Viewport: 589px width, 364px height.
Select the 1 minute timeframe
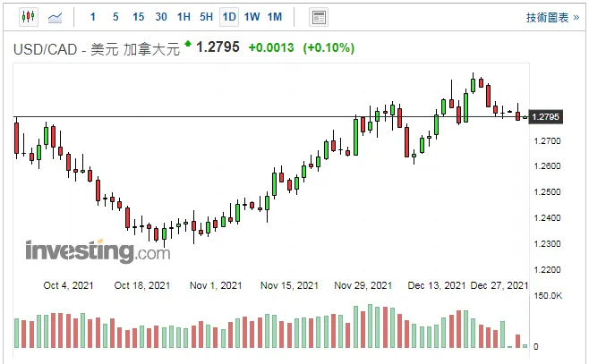click(x=93, y=17)
